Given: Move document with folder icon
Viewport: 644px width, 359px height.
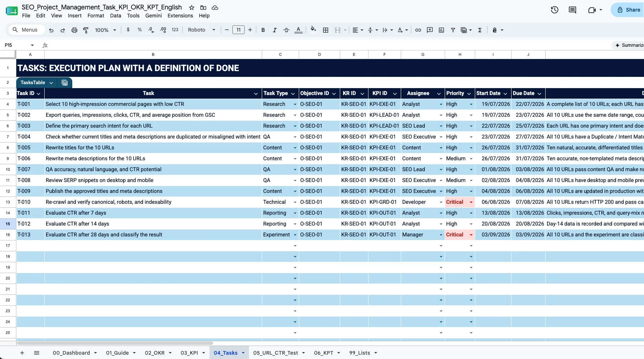Looking at the screenshot, I should pyautogui.click(x=203, y=8).
